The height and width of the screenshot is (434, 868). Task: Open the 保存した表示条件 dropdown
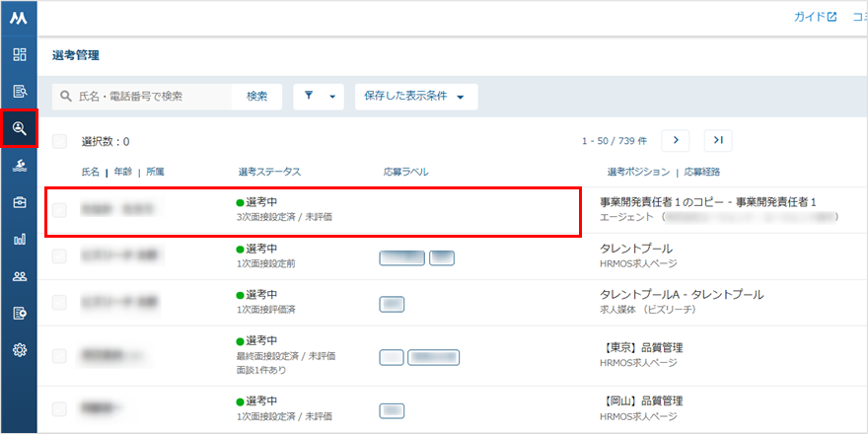pyautogui.click(x=416, y=97)
